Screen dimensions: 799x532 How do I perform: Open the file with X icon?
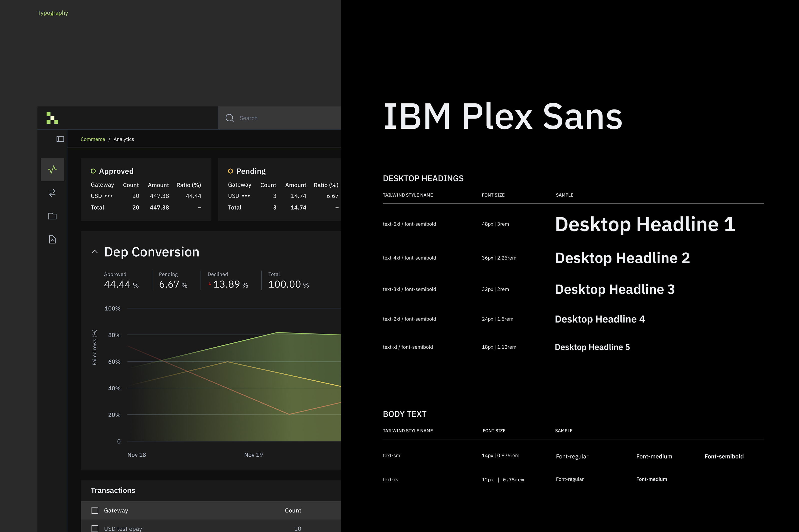click(52, 239)
